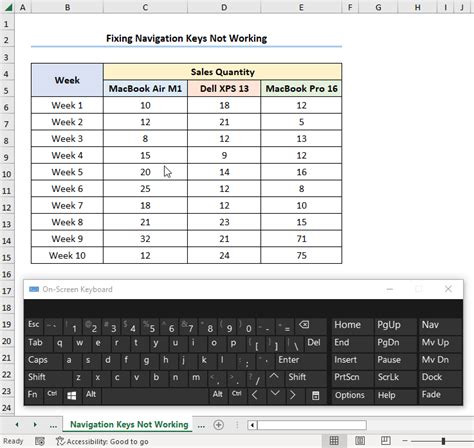This screenshot has height=448, width=474.
Task: Click horizontal scrollbar left arrow
Action: pyautogui.click(x=252, y=425)
